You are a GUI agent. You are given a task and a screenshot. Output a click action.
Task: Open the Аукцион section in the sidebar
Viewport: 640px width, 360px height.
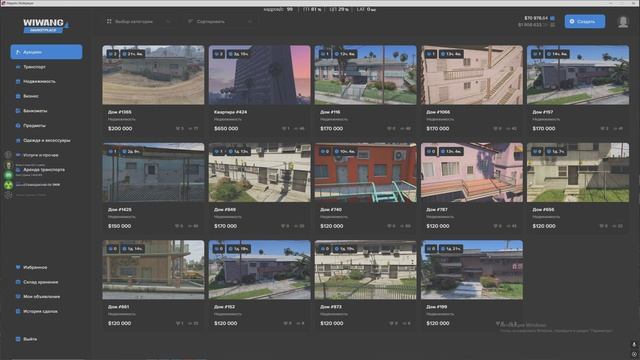click(x=46, y=52)
